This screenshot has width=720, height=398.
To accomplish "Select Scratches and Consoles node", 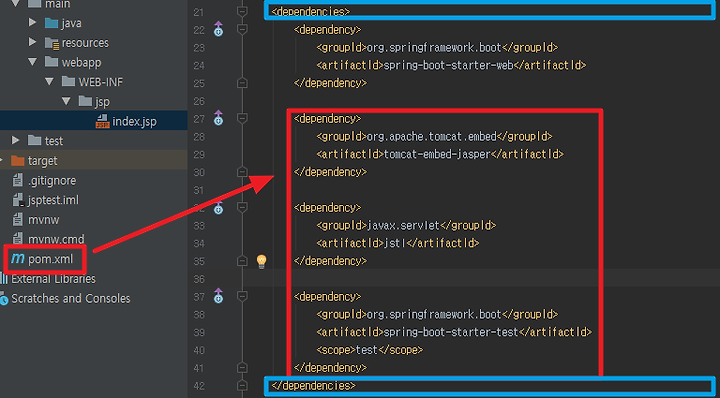I will point(71,299).
